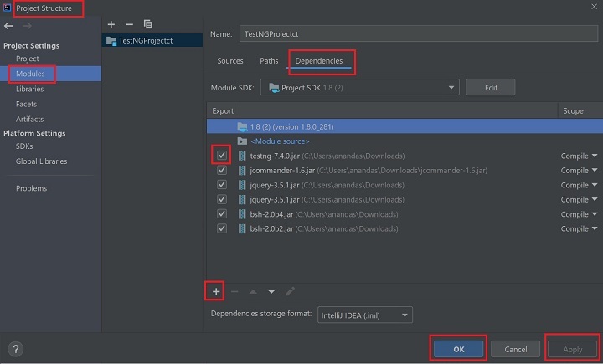Screen dimensions: 603x364
Task: Open help with the question mark button
Action: click(x=16, y=349)
